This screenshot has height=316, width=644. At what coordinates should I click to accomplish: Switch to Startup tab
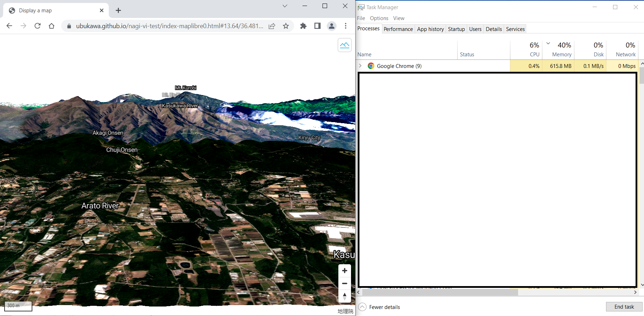457,29
